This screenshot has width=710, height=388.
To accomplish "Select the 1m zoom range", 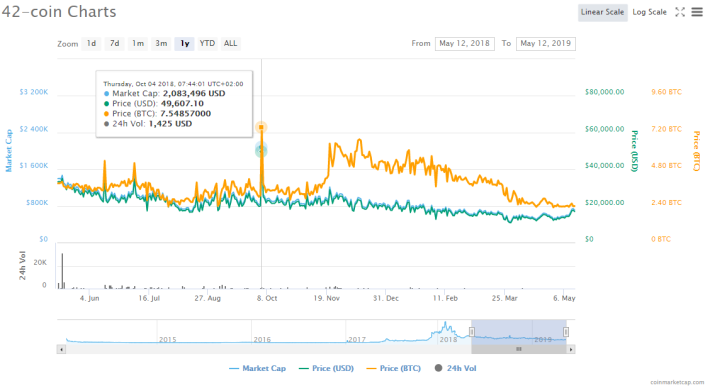I will tap(138, 43).
